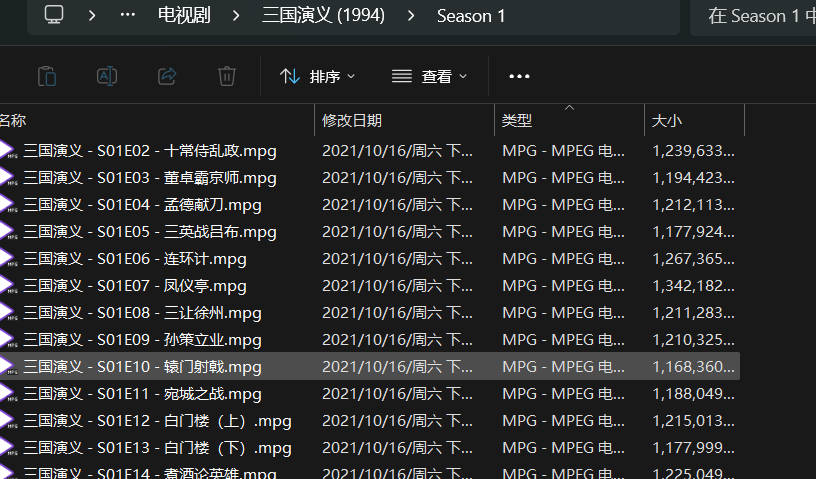
Task: Select file S01E04 - 孟德献刀.mpg
Action: pos(142,205)
